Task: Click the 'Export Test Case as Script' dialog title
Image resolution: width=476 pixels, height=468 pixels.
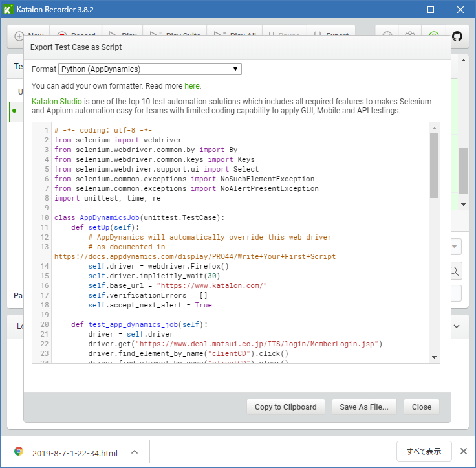Action: pos(76,47)
